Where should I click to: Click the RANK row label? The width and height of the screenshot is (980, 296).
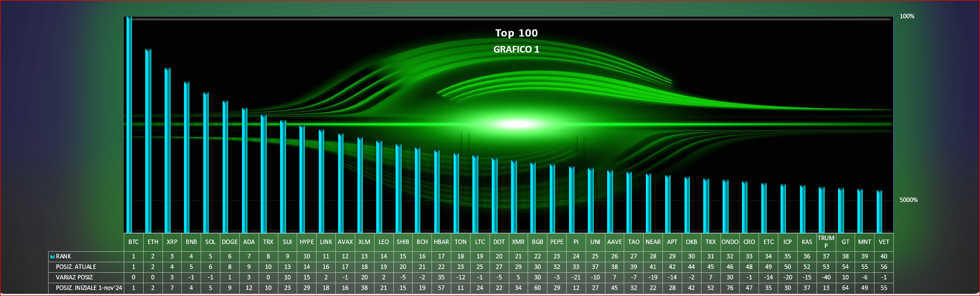(x=64, y=257)
